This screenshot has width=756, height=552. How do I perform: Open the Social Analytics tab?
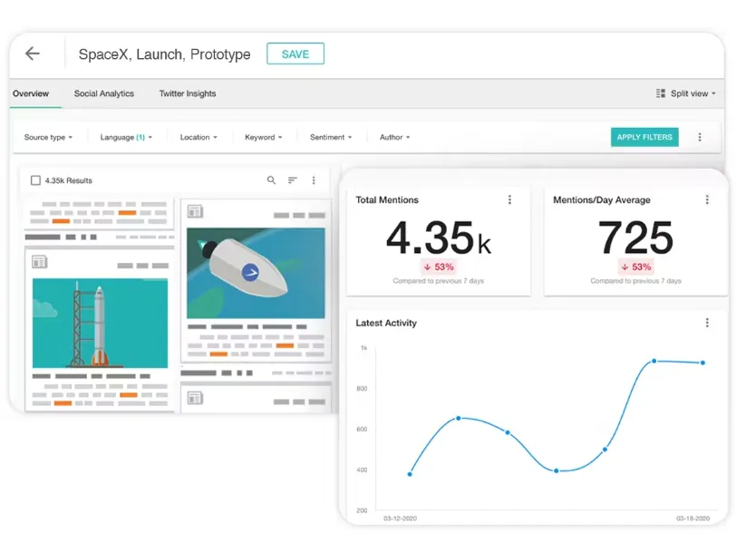(x=103, y=93)
